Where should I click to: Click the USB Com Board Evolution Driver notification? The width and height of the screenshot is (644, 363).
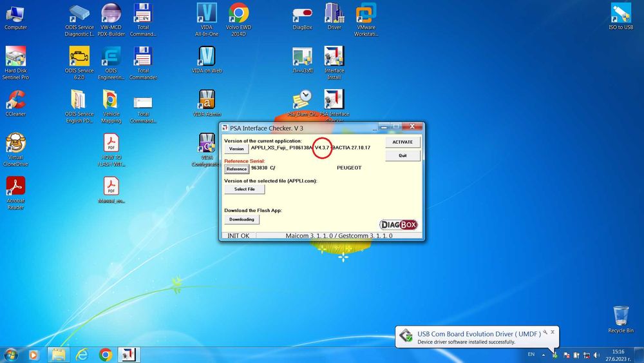click(477, 337)
